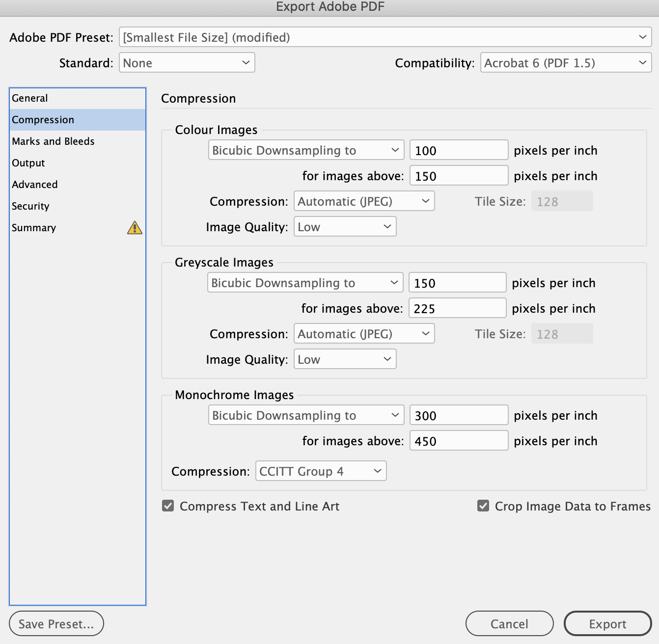Image resolution: width=659 pixels, height=644 pixels.
Task: Open the Colour Images Compression dropdown
Action: point(364,201)
